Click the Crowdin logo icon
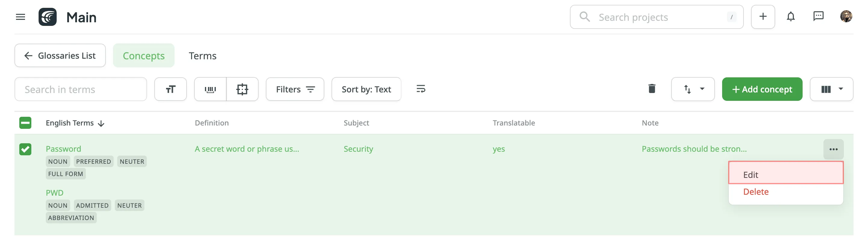The image size is (868, 245). tap(48, 17)
